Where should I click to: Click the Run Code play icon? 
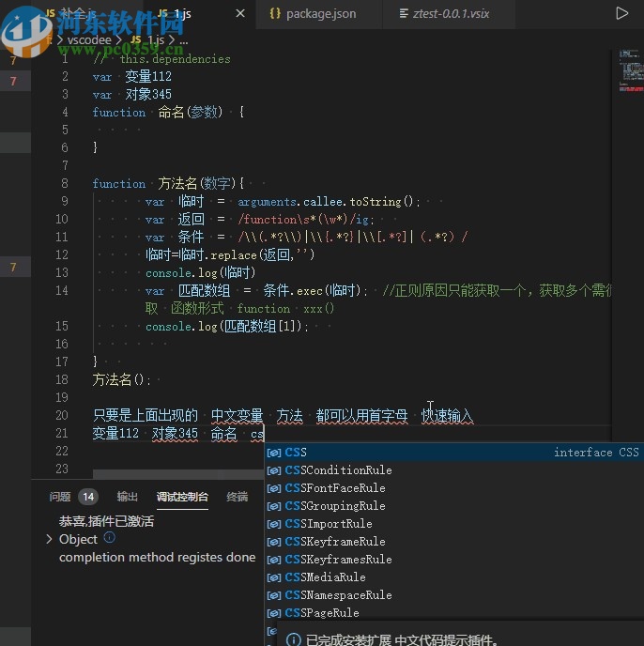tap(621, 13)
